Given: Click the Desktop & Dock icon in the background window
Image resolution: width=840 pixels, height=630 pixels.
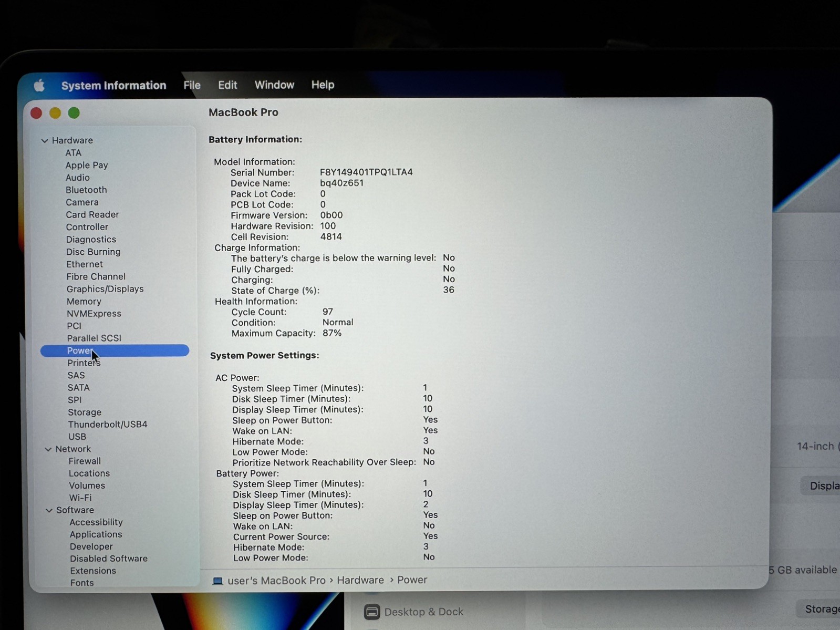Looking at the screenshot, I should 372,612.
